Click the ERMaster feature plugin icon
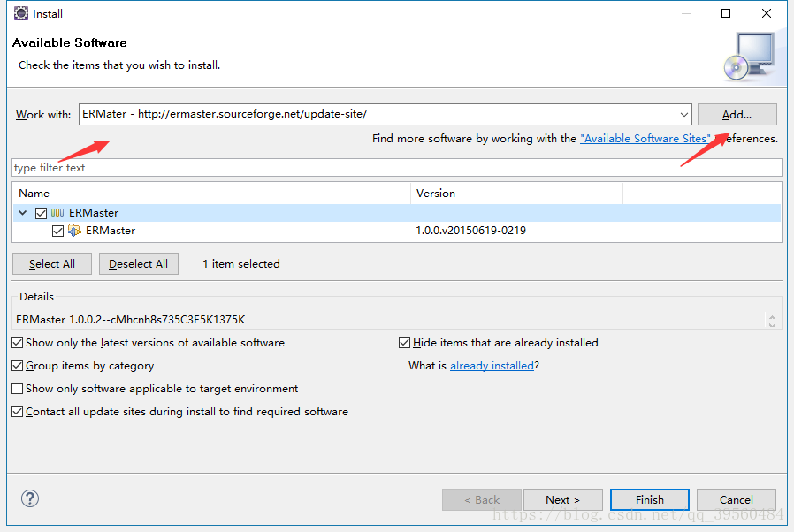The image size is (794, 532). tap(74, 231)
